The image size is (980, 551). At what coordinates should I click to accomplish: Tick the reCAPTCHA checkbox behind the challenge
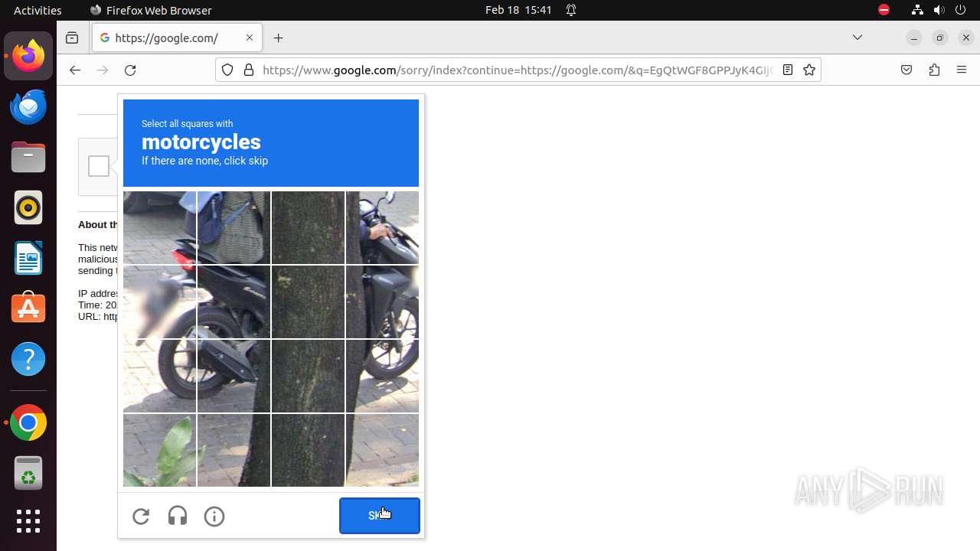pos(99,166)
